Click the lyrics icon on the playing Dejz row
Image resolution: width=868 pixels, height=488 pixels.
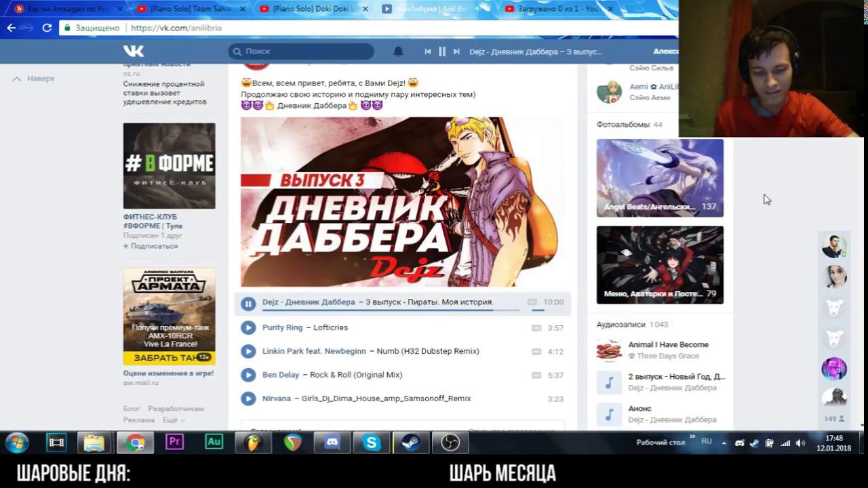pyautogui.click(x=532, y=302)
